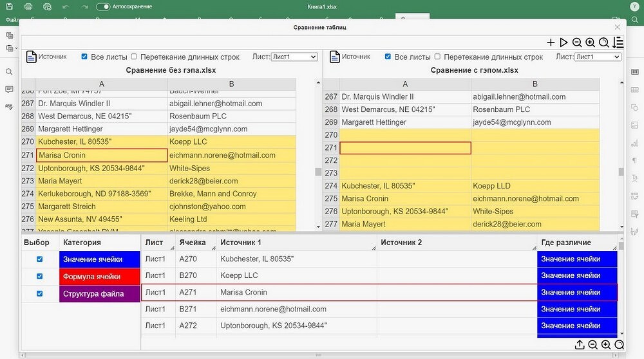Zoom out the comparison tables view
The width and height of the screenshot is (644, 359).
(577, 42)
